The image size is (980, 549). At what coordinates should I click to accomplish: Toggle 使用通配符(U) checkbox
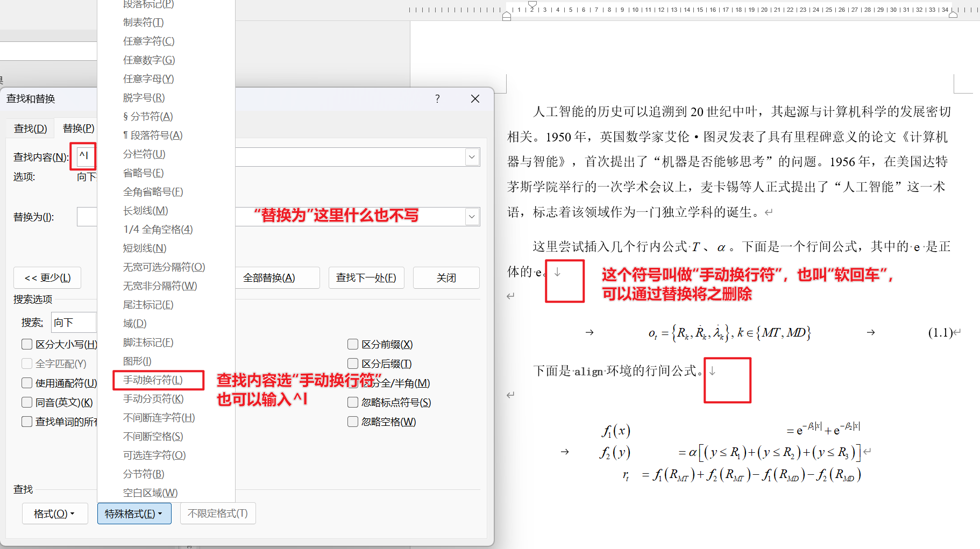[x=27, y=383]
